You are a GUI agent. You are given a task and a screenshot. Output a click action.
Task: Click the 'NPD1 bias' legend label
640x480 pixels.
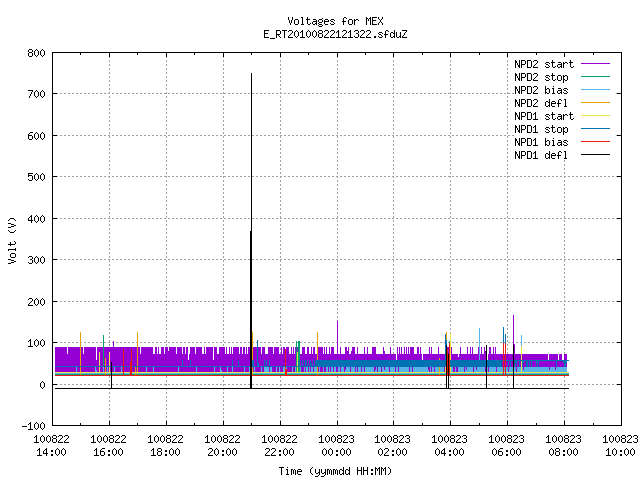click(541, 142)
